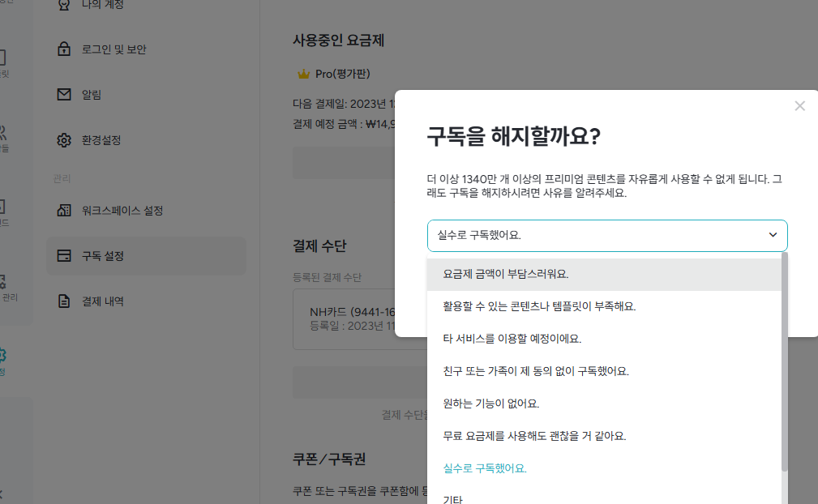Open 알림 notification settings via envelope icon

(65, 94)
